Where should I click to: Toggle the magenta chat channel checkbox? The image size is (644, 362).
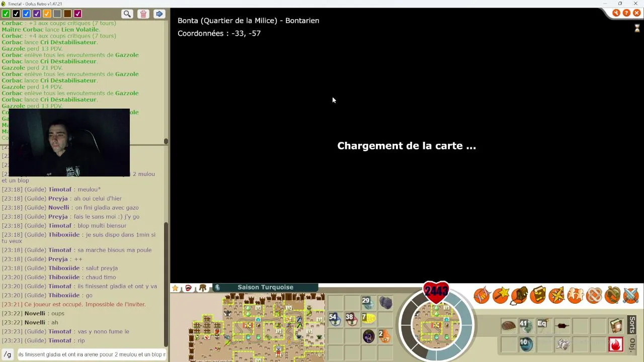[77, 14]
